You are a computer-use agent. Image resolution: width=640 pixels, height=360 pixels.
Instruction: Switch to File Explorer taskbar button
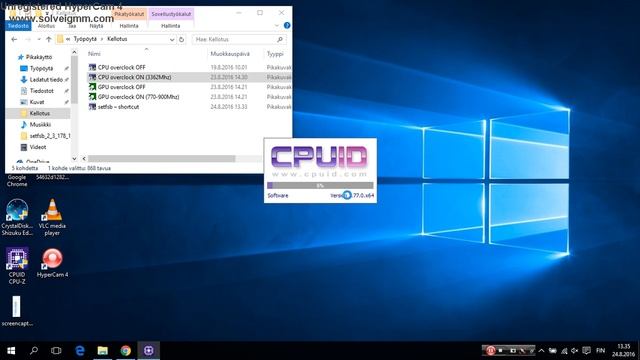coord(102,351)
